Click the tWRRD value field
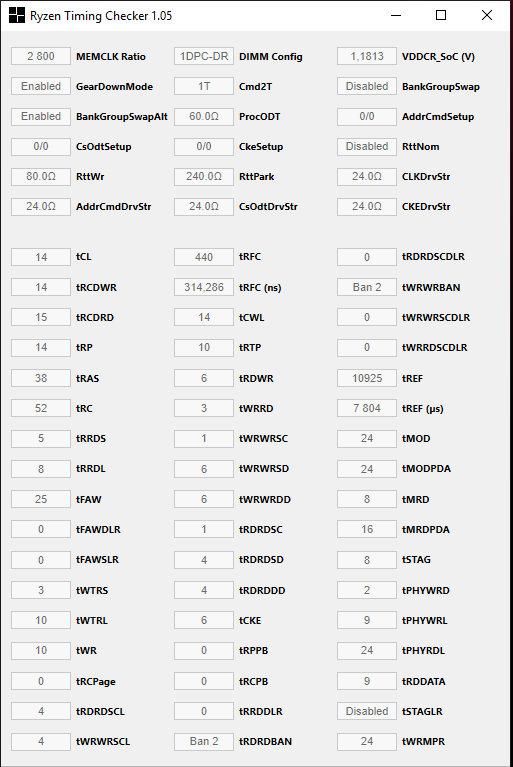The image size is (513, 767). [204, 408]
